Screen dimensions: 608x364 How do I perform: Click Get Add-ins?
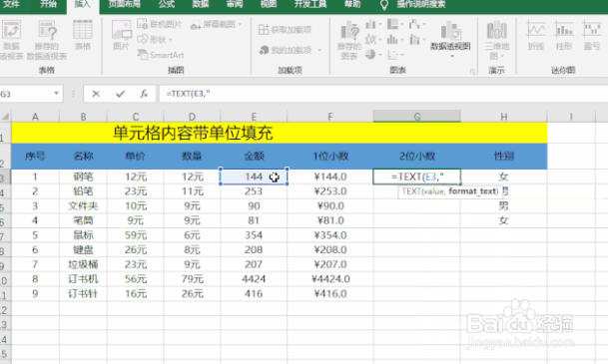(285, 30)
